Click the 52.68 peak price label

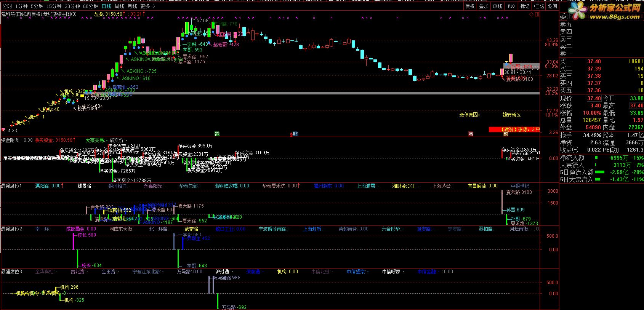click(x=203, y=21)
